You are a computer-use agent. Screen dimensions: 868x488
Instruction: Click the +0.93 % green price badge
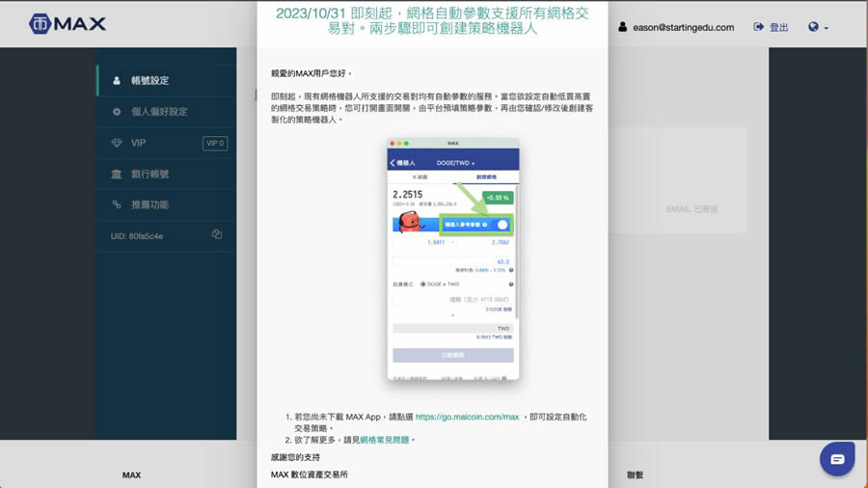pyautogui.click(x=498, y=198)
